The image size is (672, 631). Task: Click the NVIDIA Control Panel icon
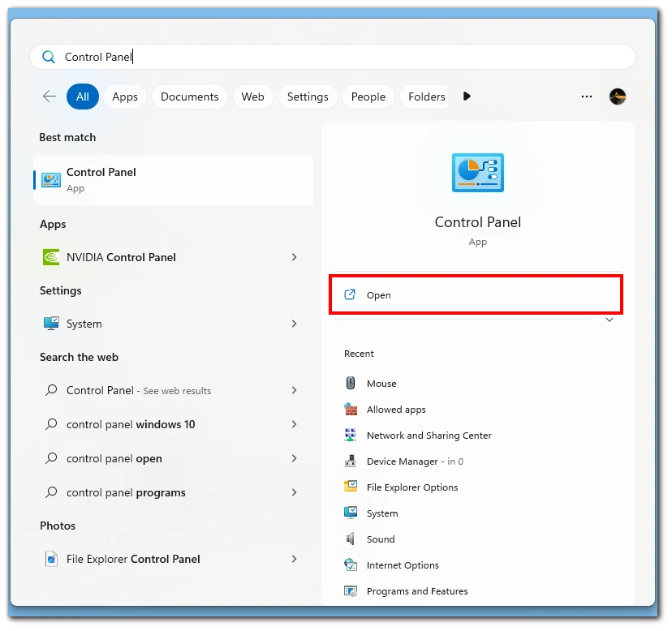point(51,257)
